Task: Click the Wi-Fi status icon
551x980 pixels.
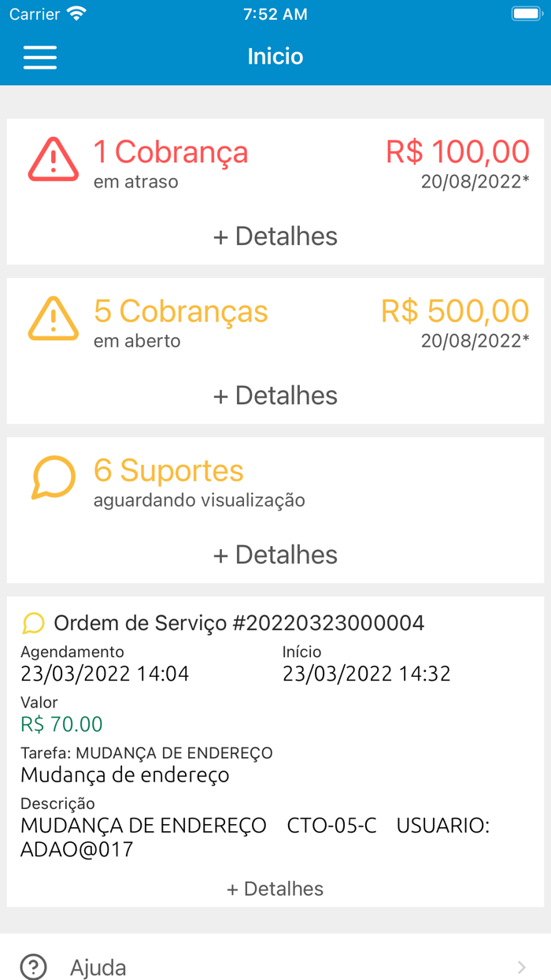Action: (x=76, y=13)
